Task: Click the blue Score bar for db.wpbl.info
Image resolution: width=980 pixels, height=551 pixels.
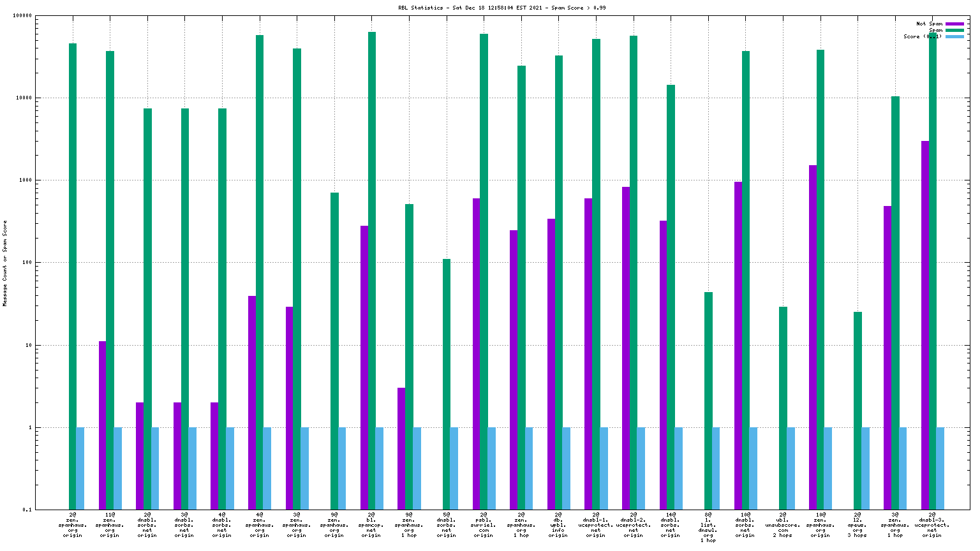Action: 566,468
